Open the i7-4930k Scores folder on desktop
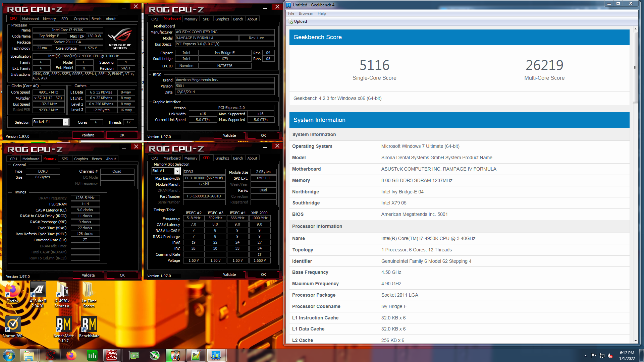 click(63, 295)
